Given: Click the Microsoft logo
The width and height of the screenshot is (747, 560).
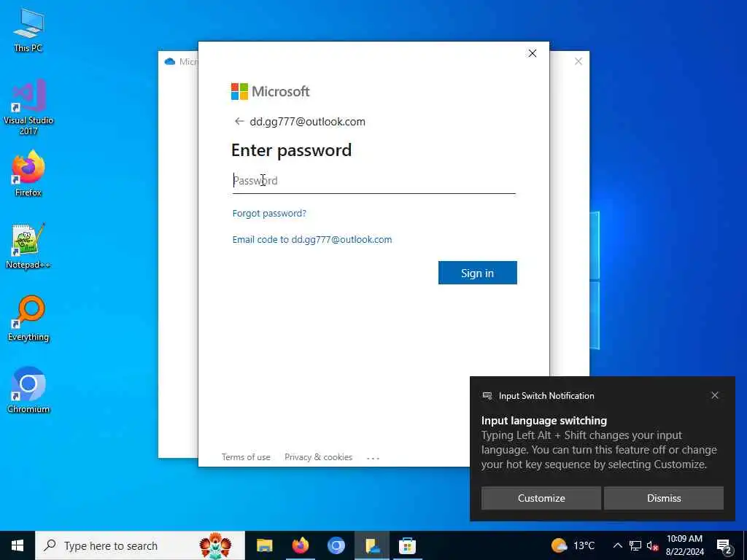Looking at the screenshot, I should click(x=270, y=91).
